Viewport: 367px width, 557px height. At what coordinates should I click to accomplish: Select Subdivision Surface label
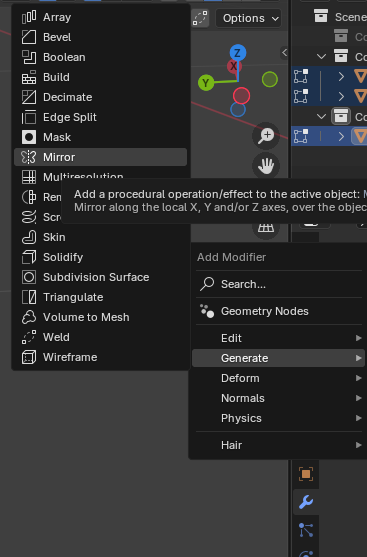[96, 277]
